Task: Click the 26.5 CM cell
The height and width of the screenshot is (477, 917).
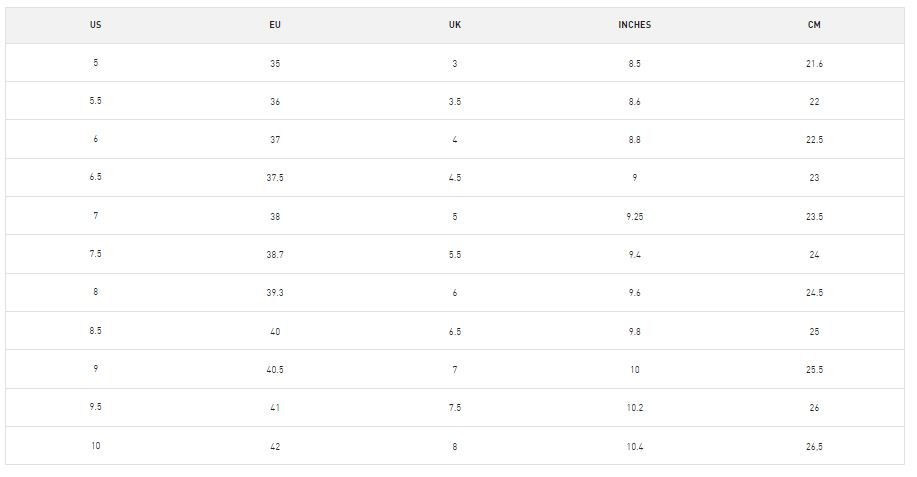Action: point(814,447)
